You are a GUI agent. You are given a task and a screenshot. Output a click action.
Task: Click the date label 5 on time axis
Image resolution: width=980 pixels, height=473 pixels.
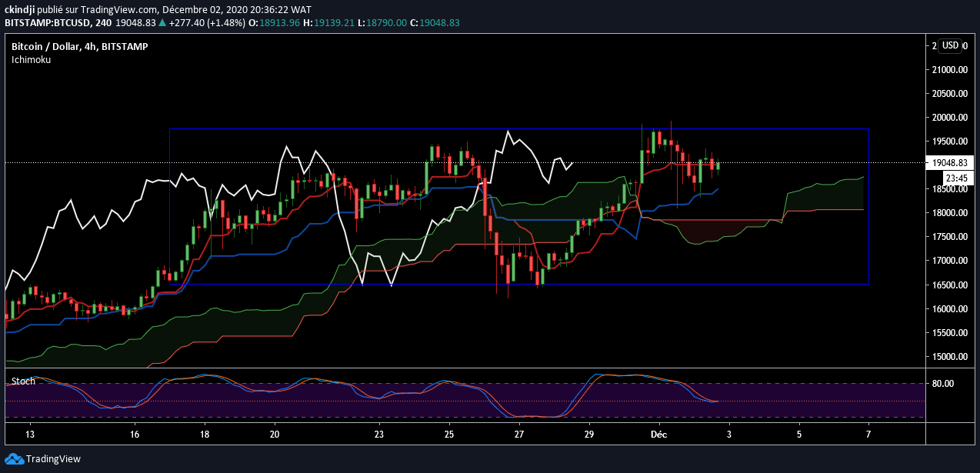tap(798, 434)
